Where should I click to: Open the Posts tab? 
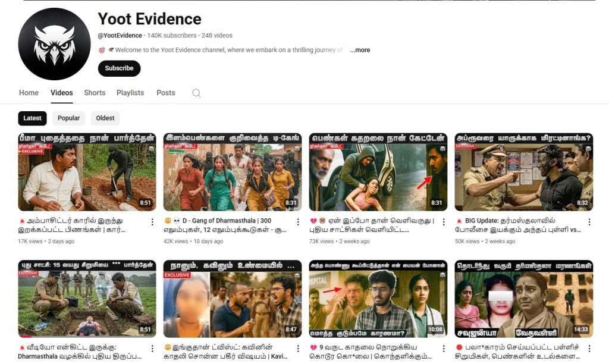(166, 93)
